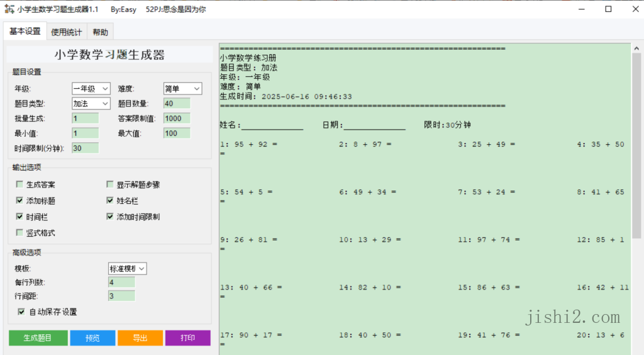
Task: Click the blue 预览 button
Action: (92, 338)
